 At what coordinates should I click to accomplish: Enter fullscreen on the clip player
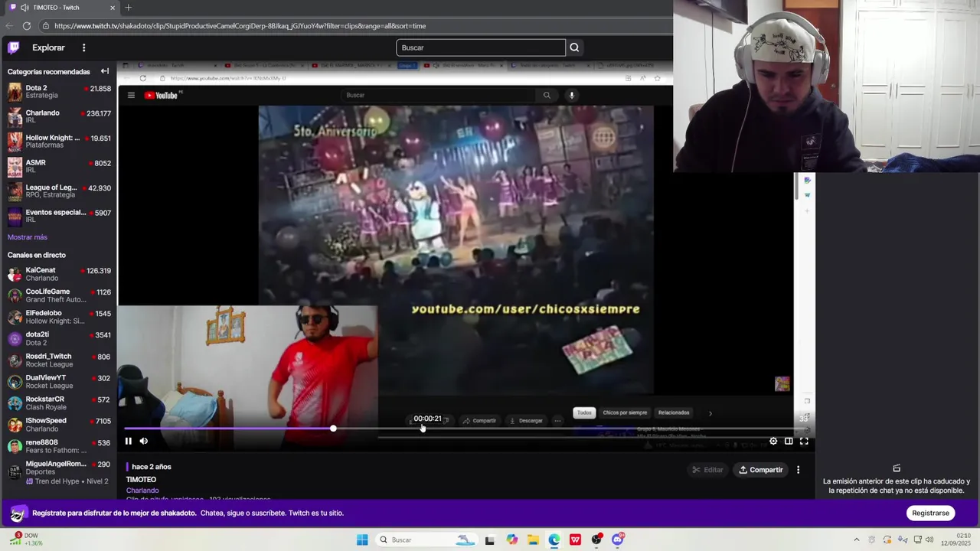coord(804,441)
